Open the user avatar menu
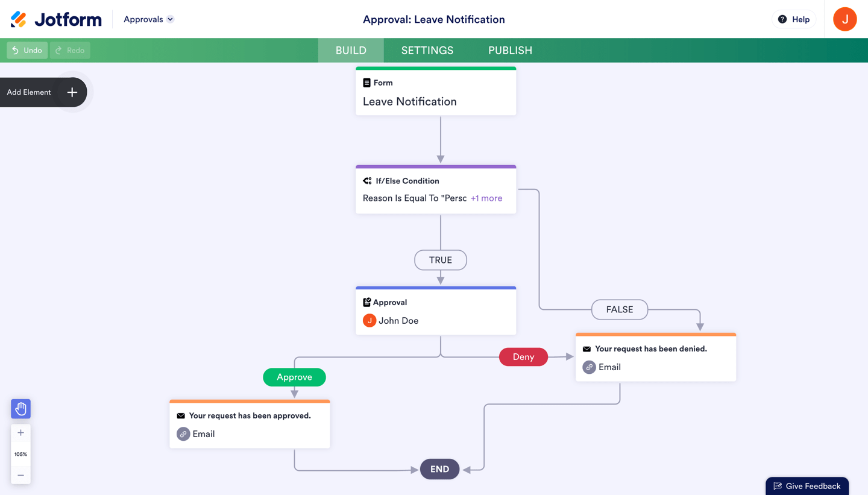The image size is (868, 495). click(x=844, y=19)
